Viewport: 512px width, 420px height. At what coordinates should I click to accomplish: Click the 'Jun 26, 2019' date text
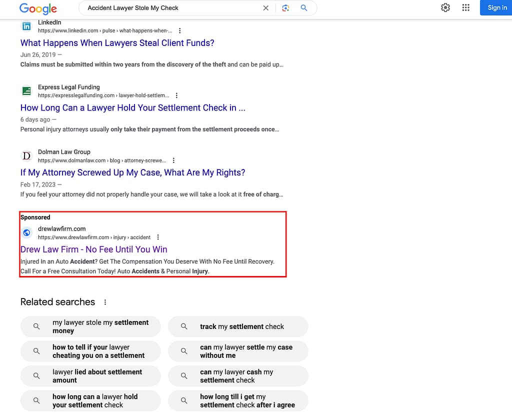point(38,54)
